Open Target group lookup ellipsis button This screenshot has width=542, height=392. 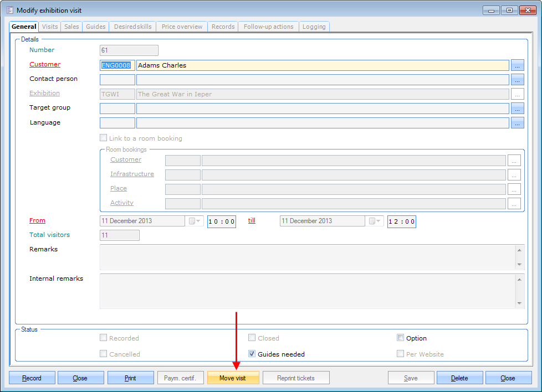[517, 109]
